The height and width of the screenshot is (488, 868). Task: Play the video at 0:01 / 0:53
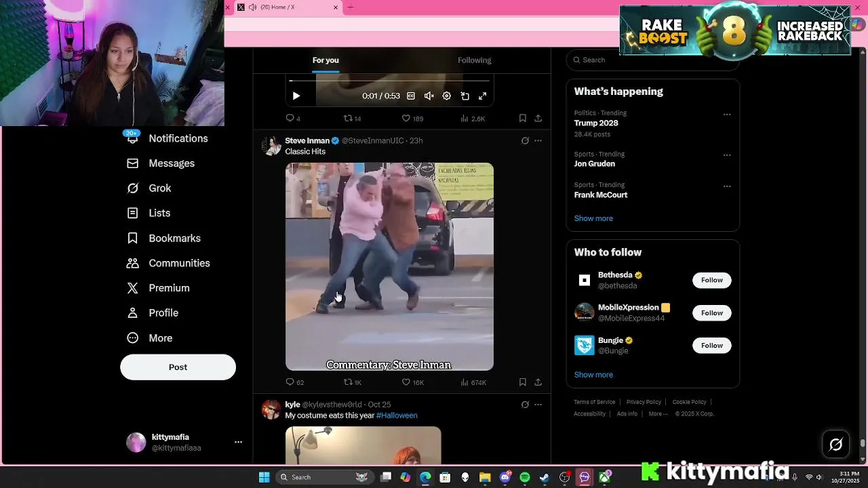[x=296, y=96]
